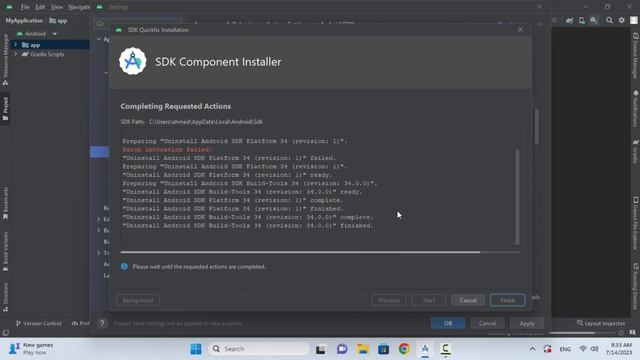Click the taskbar Search box

tap(259, 349)
